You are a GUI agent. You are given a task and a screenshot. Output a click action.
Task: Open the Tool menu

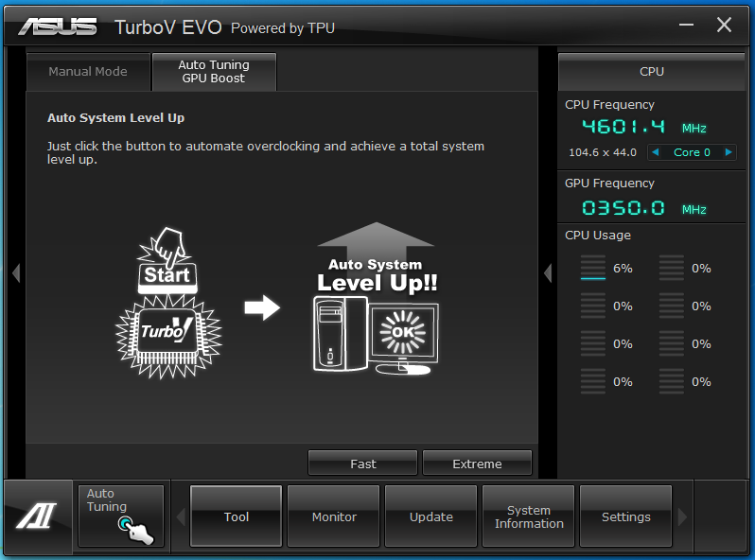(x=236, y=516)
